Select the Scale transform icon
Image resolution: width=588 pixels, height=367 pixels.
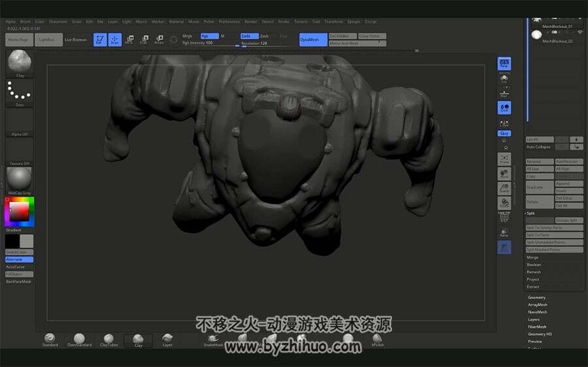(x=144, y=40)
